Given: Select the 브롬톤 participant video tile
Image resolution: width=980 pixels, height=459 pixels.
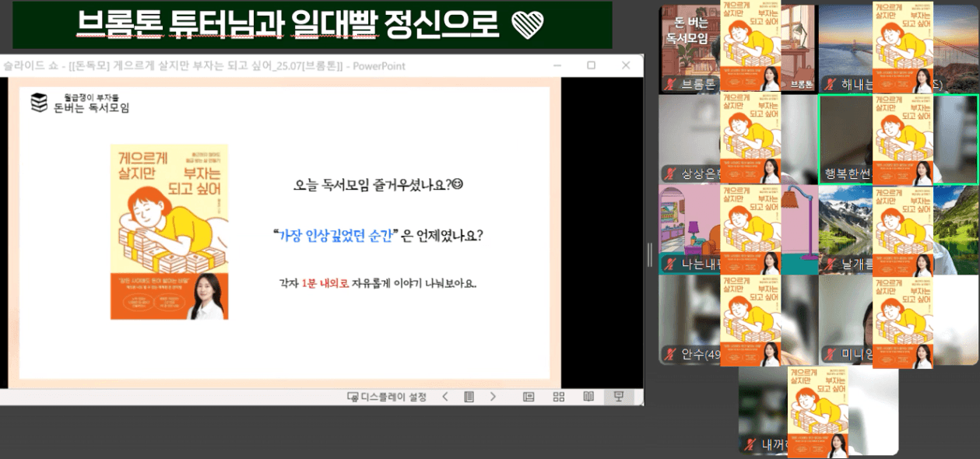Looking at the screenshot, I should click(738, 49).
